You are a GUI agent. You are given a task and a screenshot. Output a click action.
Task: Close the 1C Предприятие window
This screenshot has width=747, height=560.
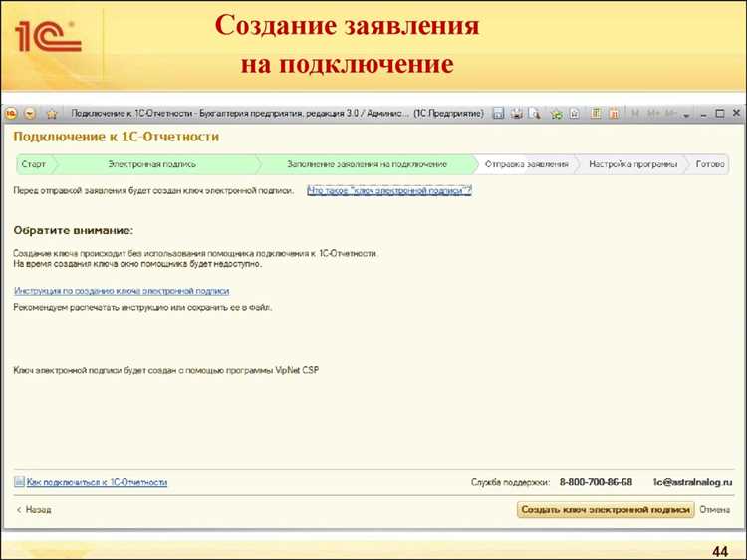[736, 113]
